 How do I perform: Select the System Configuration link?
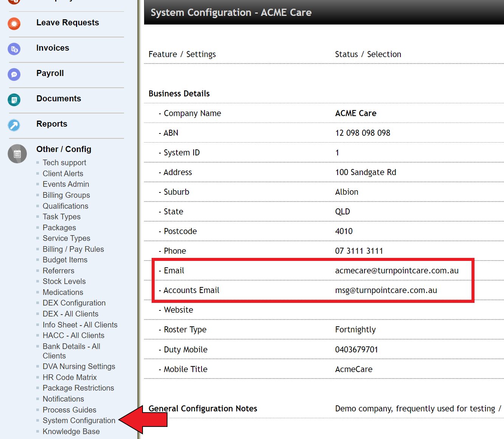point(79,420)
